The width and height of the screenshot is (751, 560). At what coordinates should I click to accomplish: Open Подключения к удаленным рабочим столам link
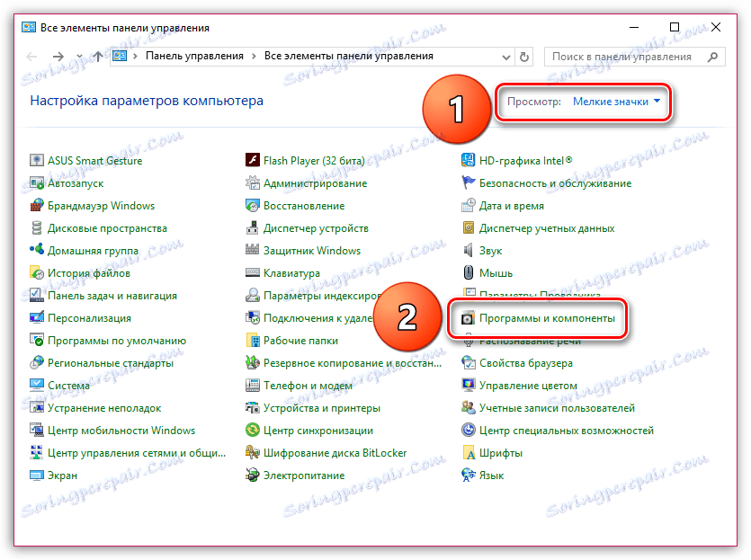click(318, 318)
